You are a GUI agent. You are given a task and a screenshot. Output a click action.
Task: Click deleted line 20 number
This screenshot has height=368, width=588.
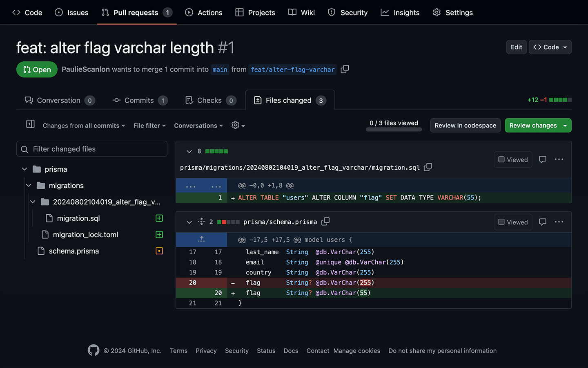tap(193, 283)
